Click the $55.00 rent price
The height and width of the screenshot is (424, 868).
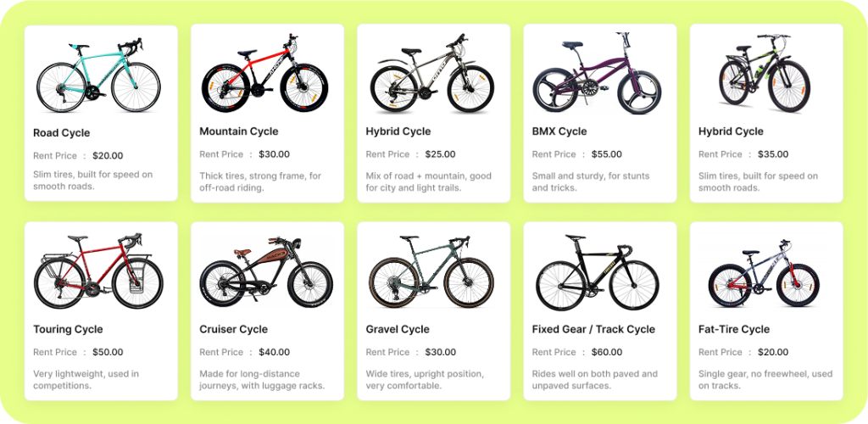[x=606, y=154]
